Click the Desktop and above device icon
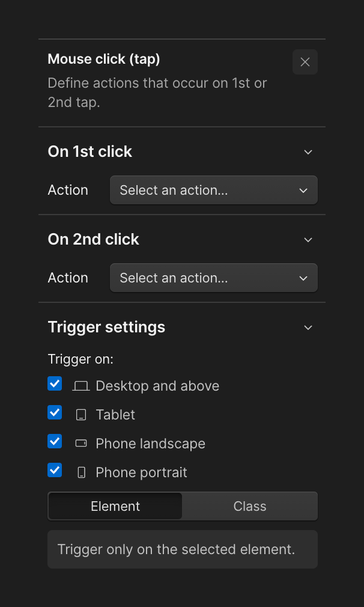 [80, 386]
